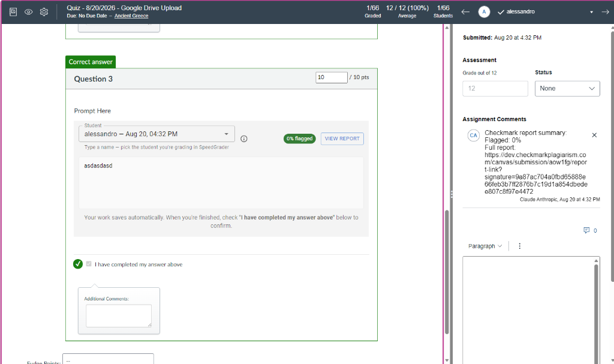Click the quiz title Google Drive Upload
The height and width of the screenshot is (364, 614).
click(x=124, y=8)
